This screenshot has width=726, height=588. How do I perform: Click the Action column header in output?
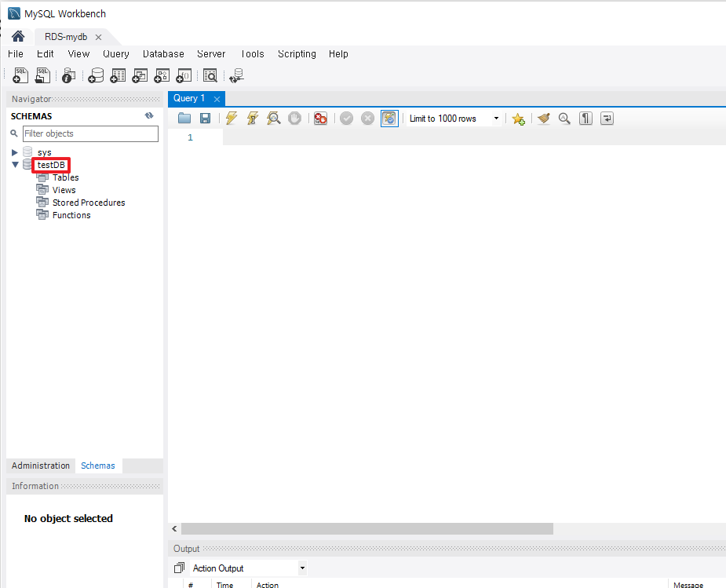pos(268,585)
